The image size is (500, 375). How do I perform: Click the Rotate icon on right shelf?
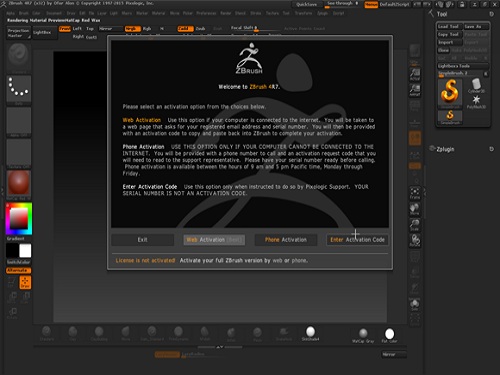(x=415, y=240)
